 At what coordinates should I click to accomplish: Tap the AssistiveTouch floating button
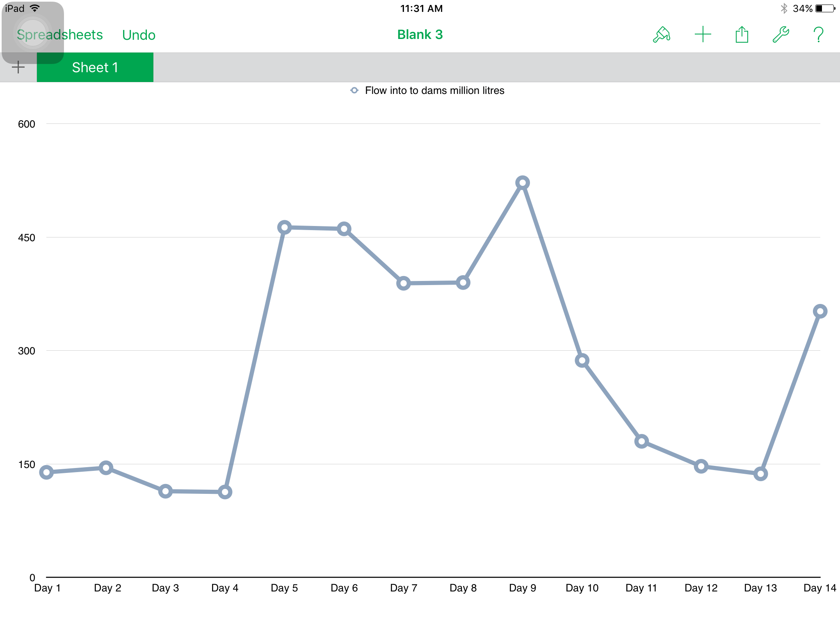point(33,33)
